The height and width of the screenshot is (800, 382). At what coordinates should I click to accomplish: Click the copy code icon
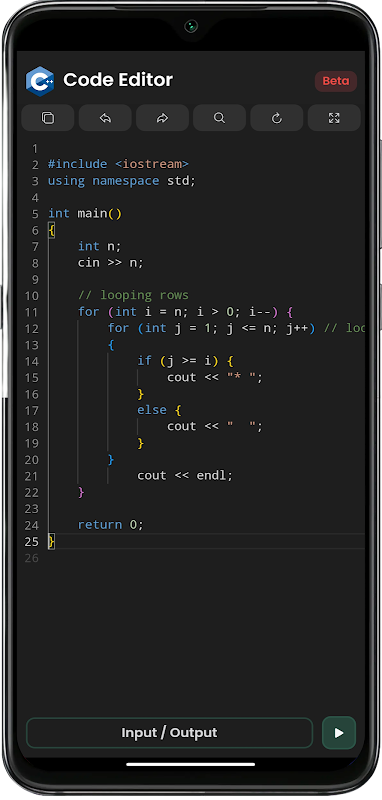[x=47, y=118]
